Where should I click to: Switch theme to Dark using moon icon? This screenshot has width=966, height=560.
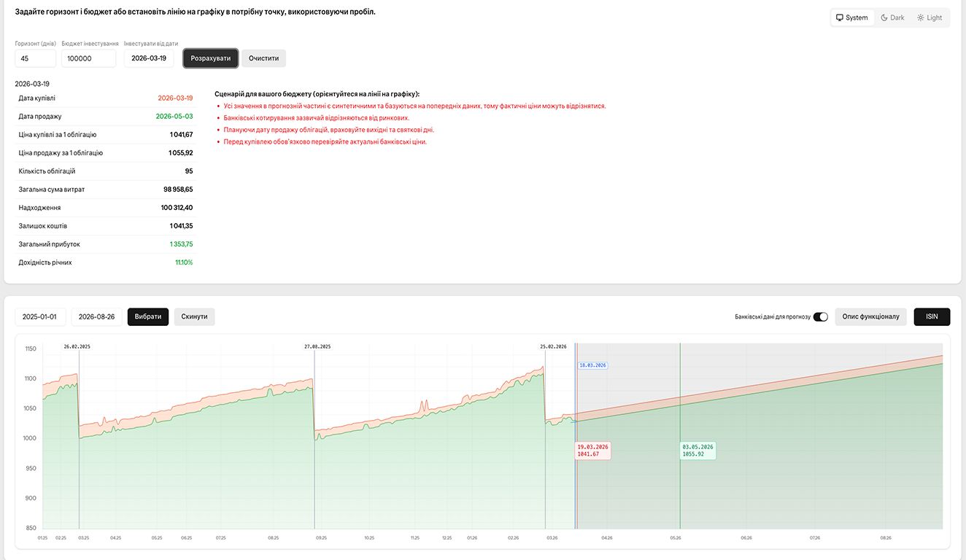(892, 17)
